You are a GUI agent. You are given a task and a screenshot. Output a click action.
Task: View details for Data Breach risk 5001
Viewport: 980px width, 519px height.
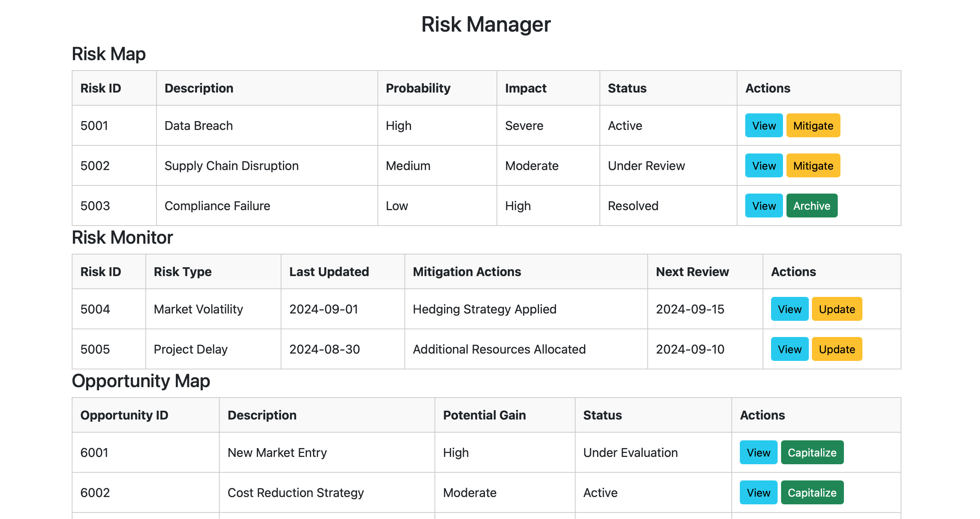763,126
